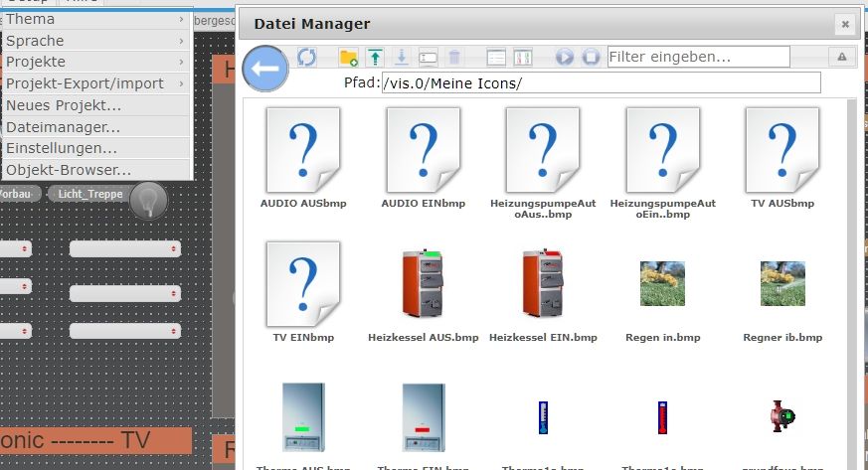Select the blue thermometer icon
The image size is (868, 470).
[543, 417]
